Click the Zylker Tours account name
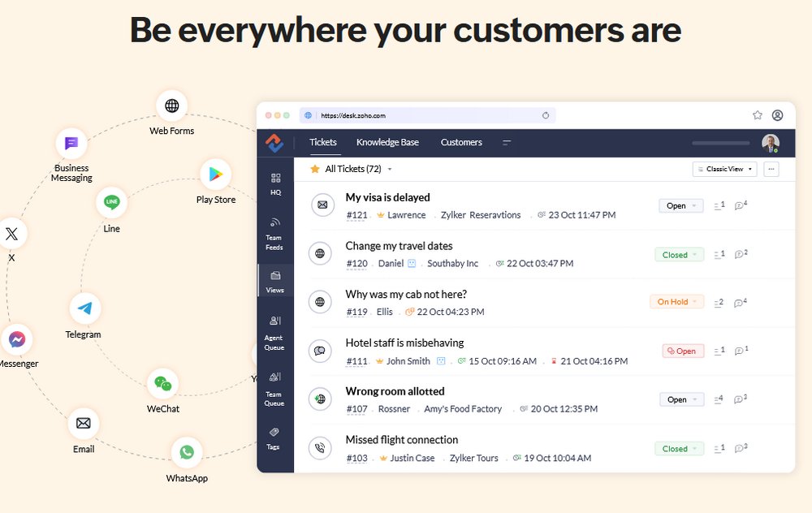The width and height of the screenshot is (812, 513). pos(474,458)
